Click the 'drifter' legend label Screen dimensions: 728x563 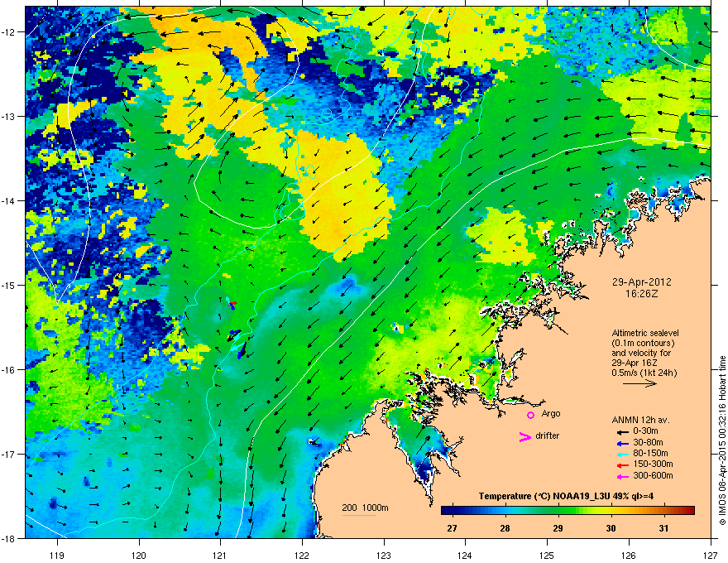(x=548, y=435)
